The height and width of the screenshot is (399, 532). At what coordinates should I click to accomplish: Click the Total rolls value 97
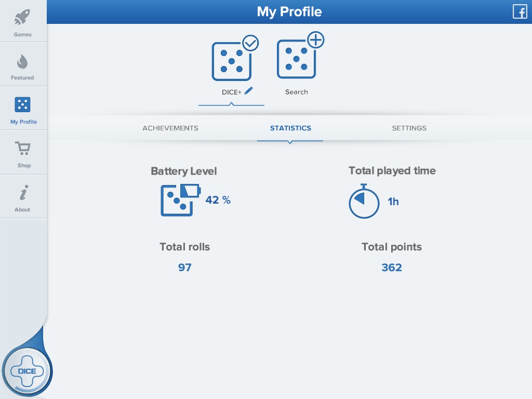[185, 268]
